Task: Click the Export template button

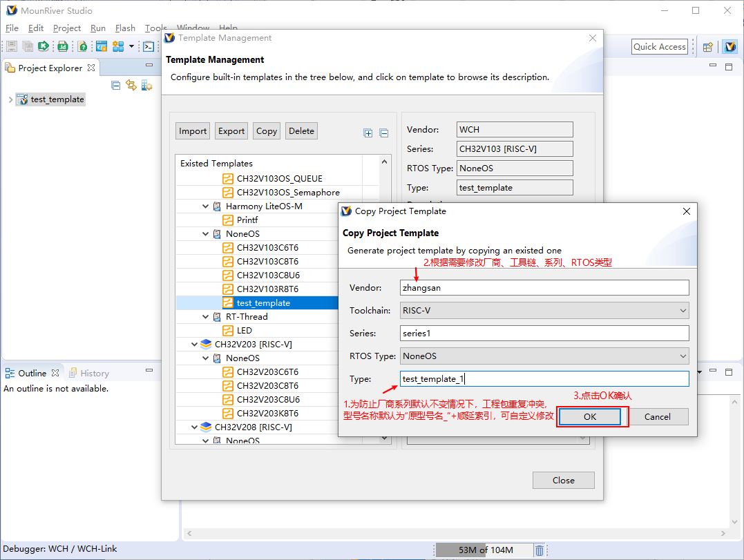Action: [231, 131]
